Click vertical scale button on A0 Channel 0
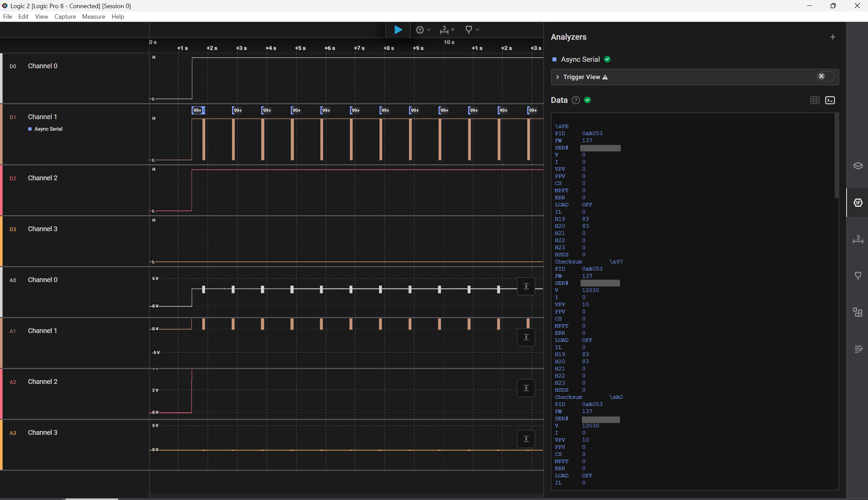The width and height of the screenshot is (868, 500). [x=526, y=286]
